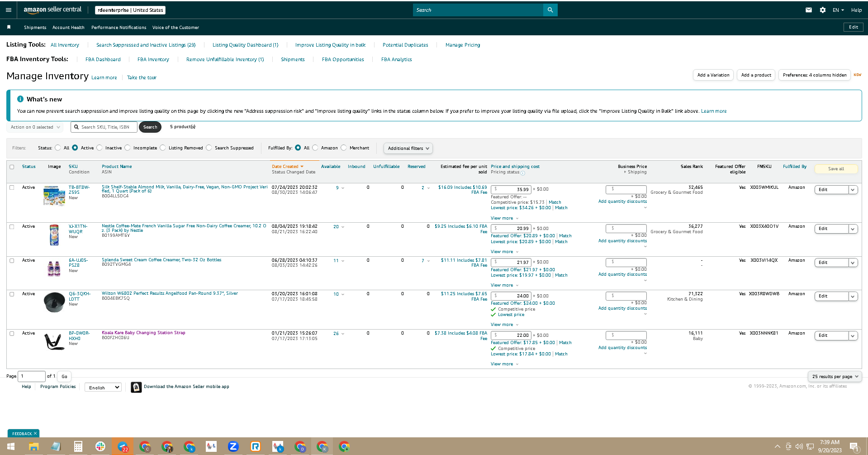Expand available quantity arrow for Nestle row
This screenshot has width=868, height=455.
pyautogui.click(x=343, y=227)
